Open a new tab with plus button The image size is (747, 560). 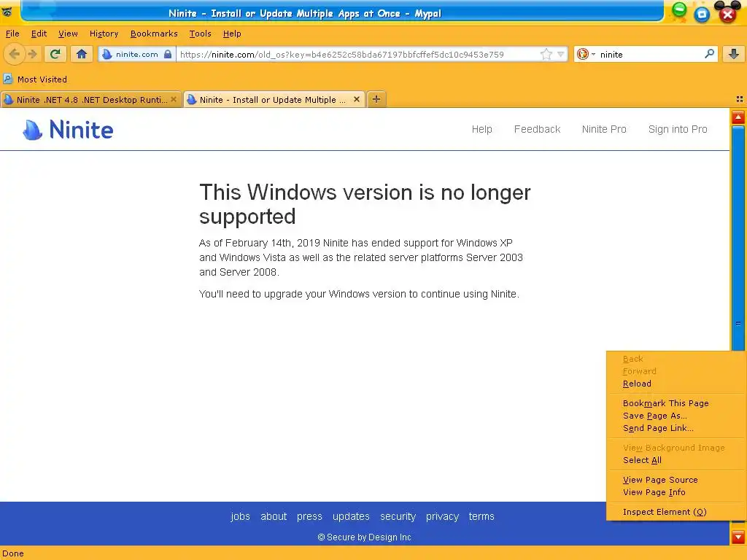coord(376,99)
